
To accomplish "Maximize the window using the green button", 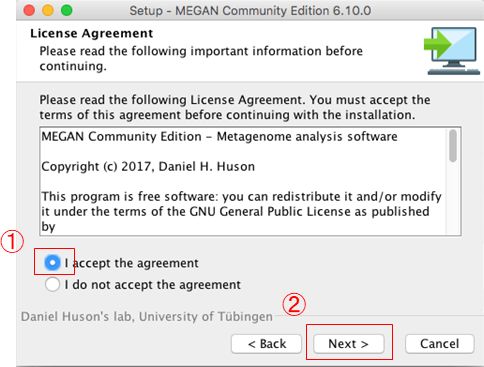I will point(67,10).
